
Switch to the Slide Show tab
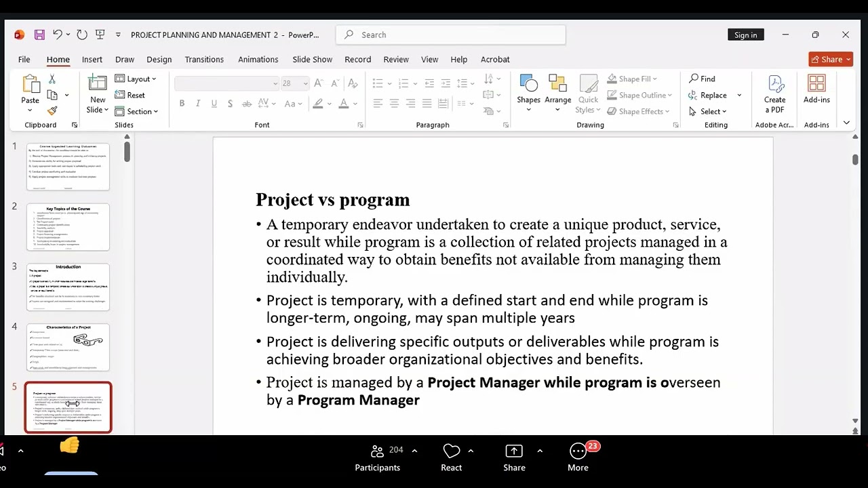tap(313, 60)
